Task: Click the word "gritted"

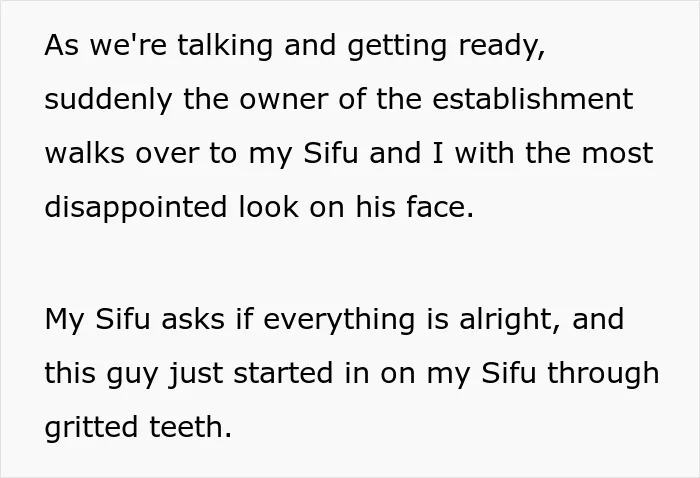Action: click(x=91, y=428)
